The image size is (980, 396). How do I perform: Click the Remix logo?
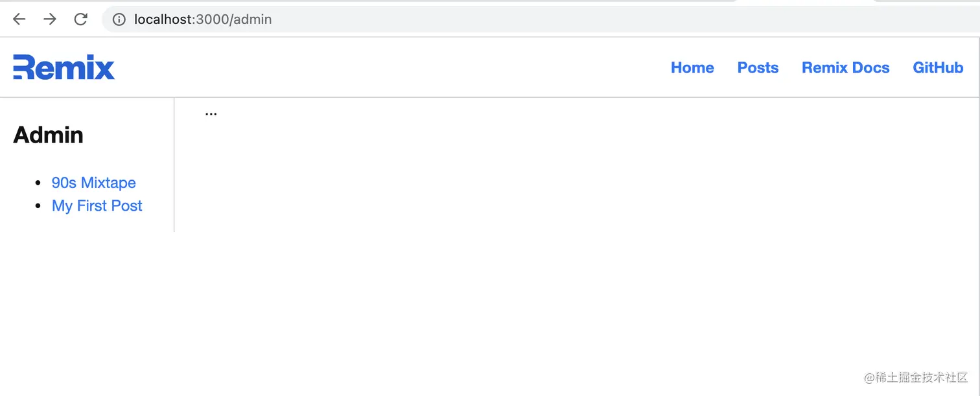pos(64,67)
